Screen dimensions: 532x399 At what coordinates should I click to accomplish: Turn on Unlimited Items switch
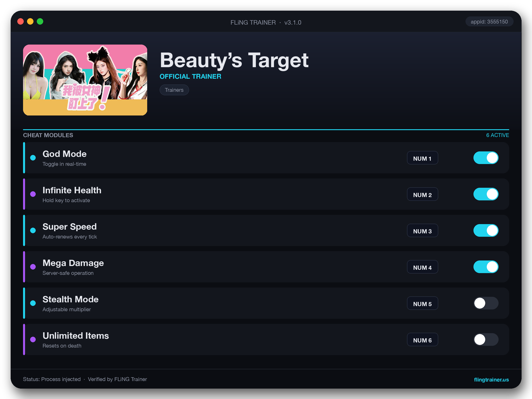click(x=486, y=339)
